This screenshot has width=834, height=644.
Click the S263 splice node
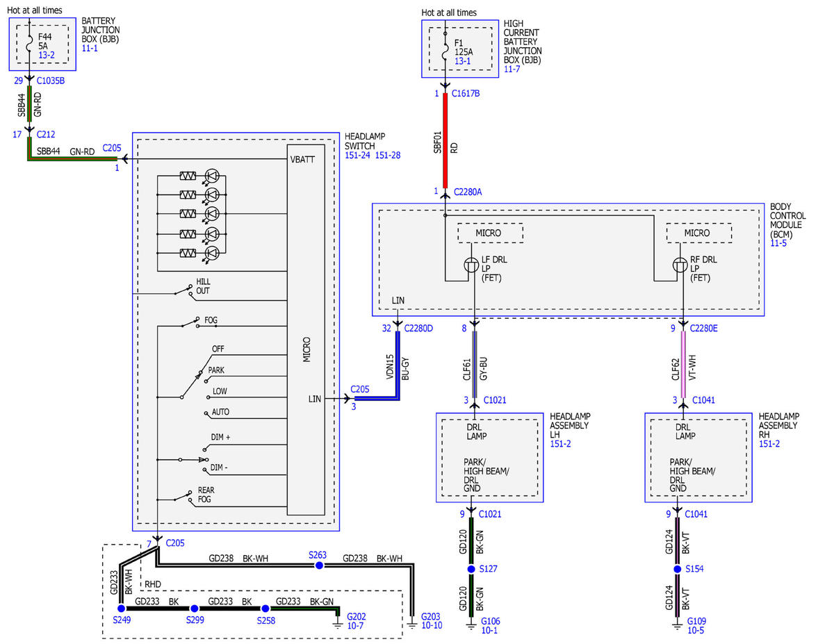[x=319, y=565]
